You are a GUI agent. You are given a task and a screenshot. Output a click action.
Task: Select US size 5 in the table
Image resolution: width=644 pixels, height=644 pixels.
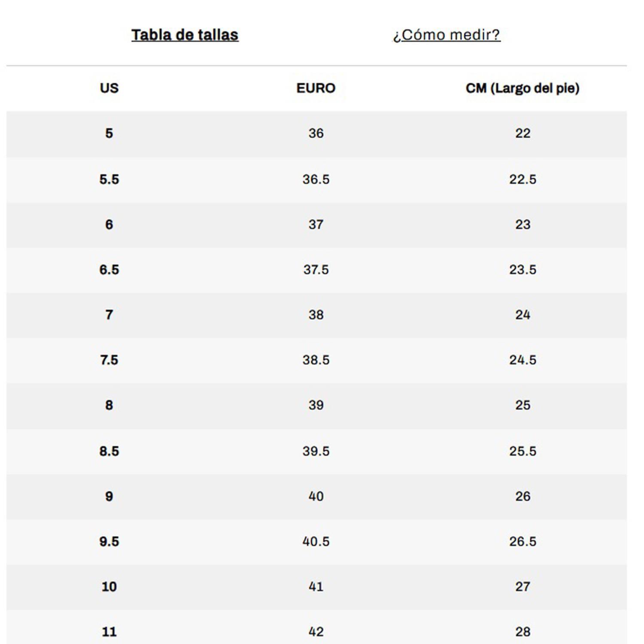pos(109,133)
